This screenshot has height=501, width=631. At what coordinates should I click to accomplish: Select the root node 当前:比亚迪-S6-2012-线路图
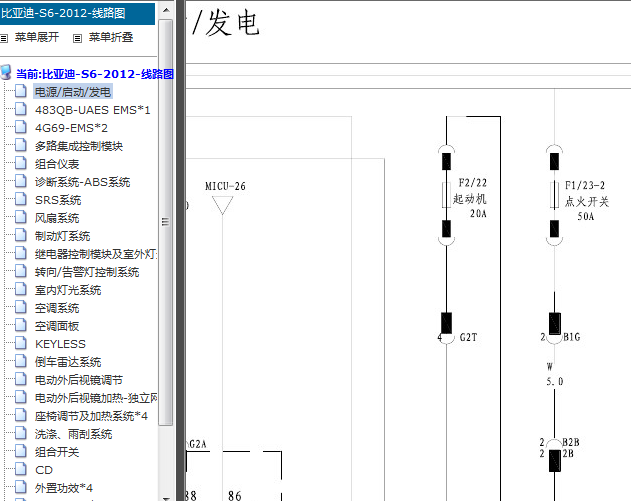95,74
